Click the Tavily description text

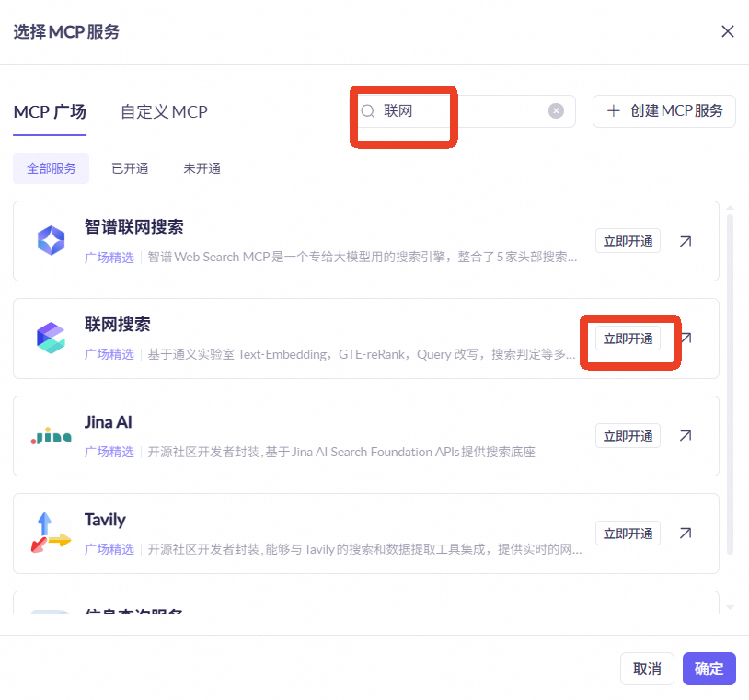364,549
